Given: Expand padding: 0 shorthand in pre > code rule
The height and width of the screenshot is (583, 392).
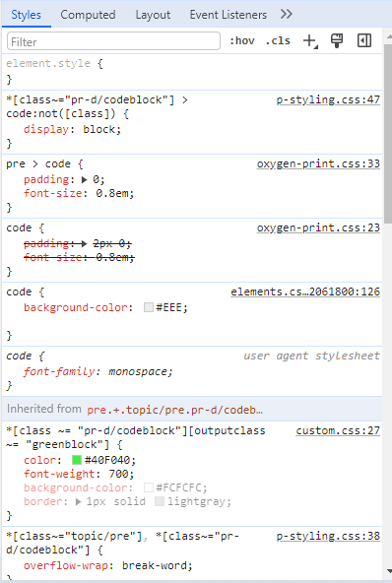Looking at the screenshot, I should [x=84, y=180].
